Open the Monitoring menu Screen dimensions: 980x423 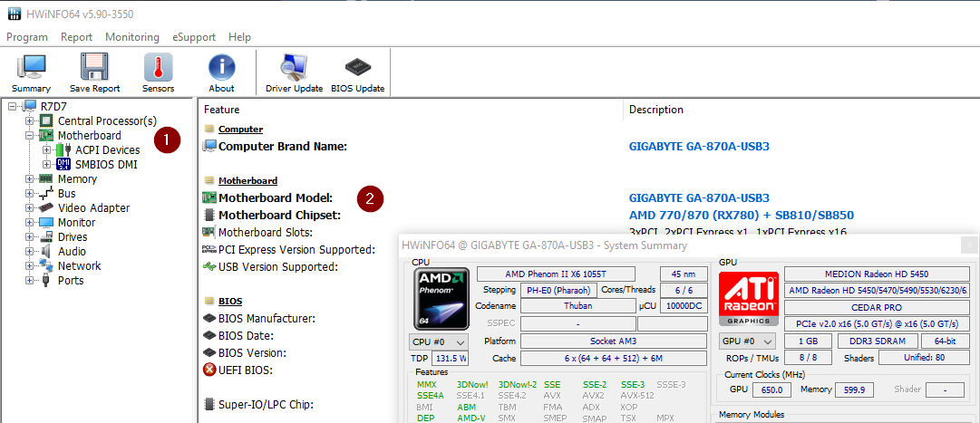coord(131,37)
